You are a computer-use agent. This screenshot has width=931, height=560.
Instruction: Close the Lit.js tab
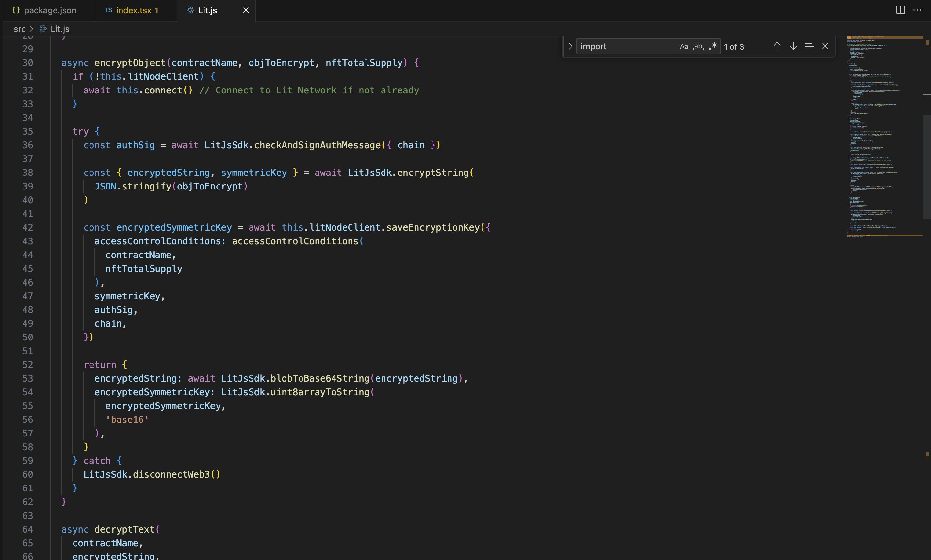246,10
